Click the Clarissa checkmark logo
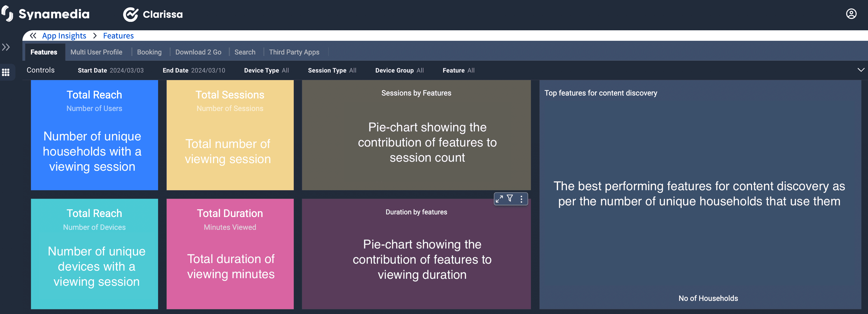The width and height of the screenshot is (868, 314). click(130, 15)
